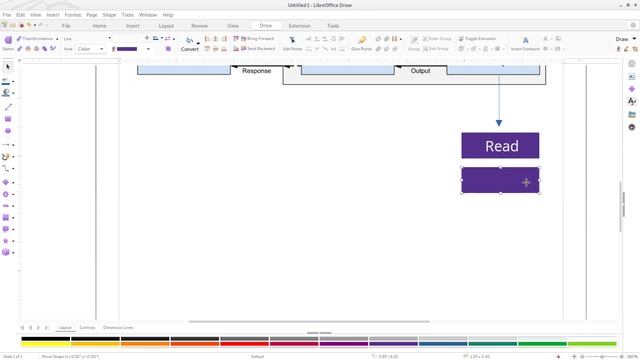Viewport: 640px width, 360px height.
Task: Click the Fill Color bucket in left toolbar
Action: pos(6,93)
